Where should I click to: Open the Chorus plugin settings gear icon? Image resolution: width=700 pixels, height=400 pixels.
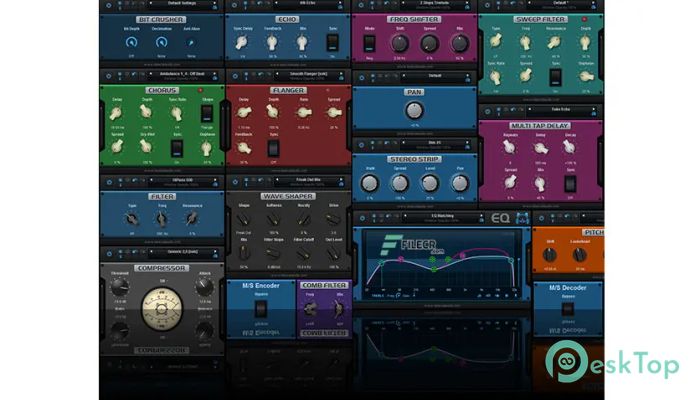click(108, 75)
